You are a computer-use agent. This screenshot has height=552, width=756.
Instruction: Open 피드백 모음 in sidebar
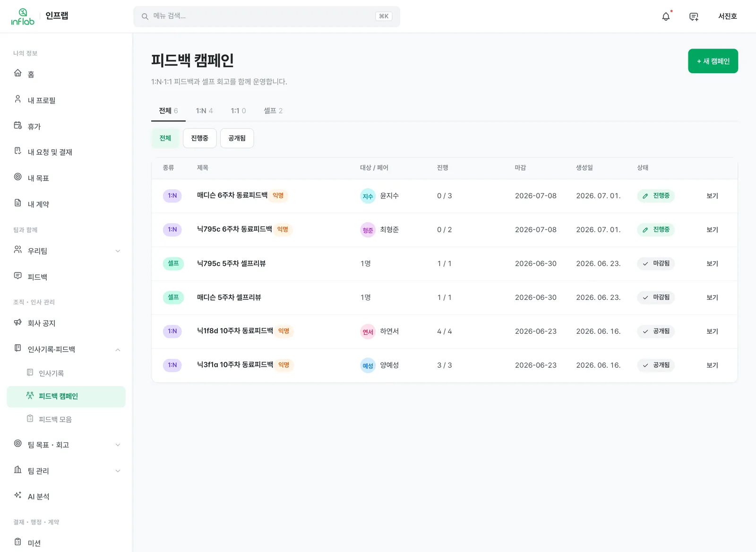(x=66, y=419)
